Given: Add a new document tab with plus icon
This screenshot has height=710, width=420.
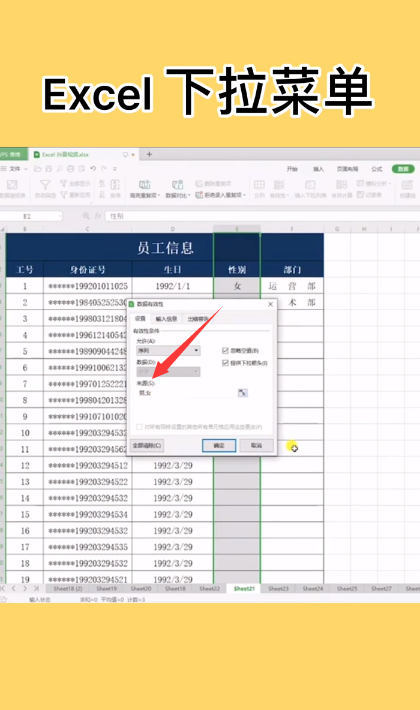Looking at the screenshot, I should tap(149, 154).
